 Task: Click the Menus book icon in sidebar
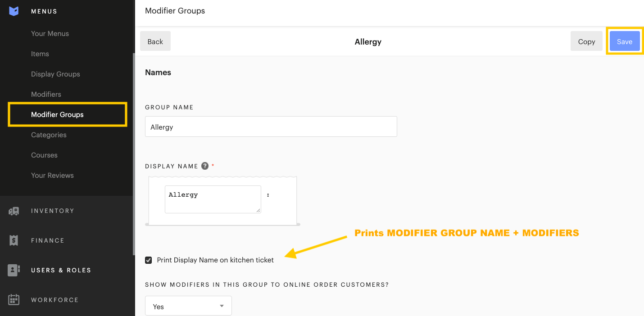pos(14,11)
